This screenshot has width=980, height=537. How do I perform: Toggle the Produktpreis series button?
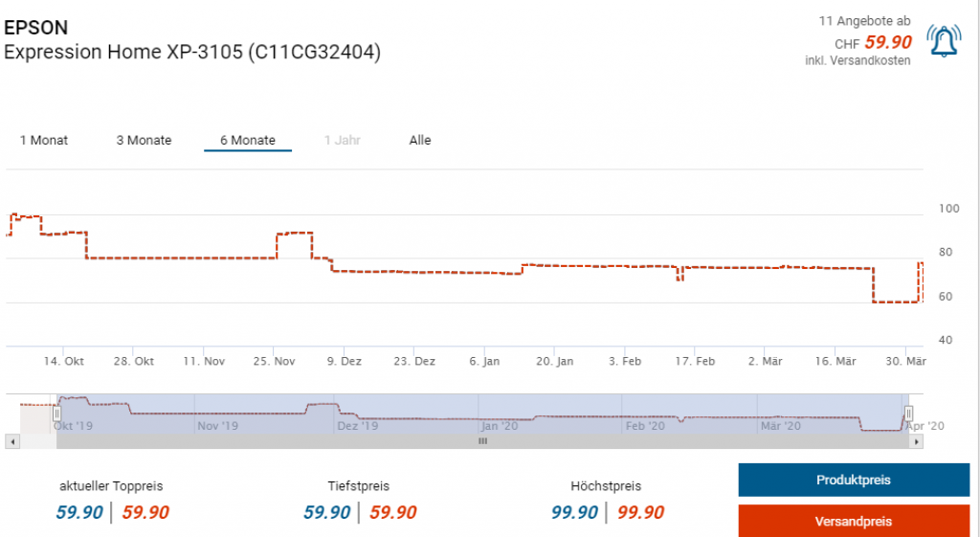click(x=854, y=480)
